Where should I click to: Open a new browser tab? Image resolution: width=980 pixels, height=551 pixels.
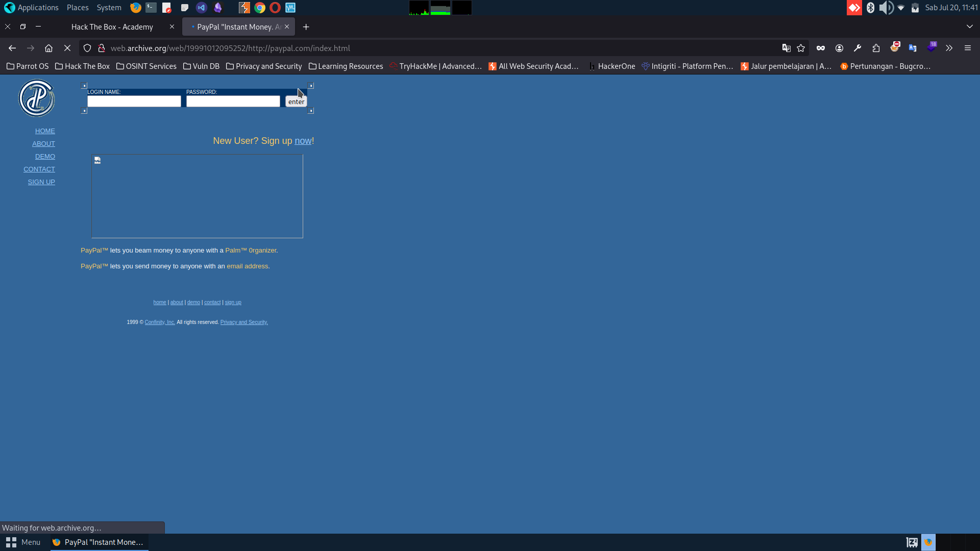[306, 27]
